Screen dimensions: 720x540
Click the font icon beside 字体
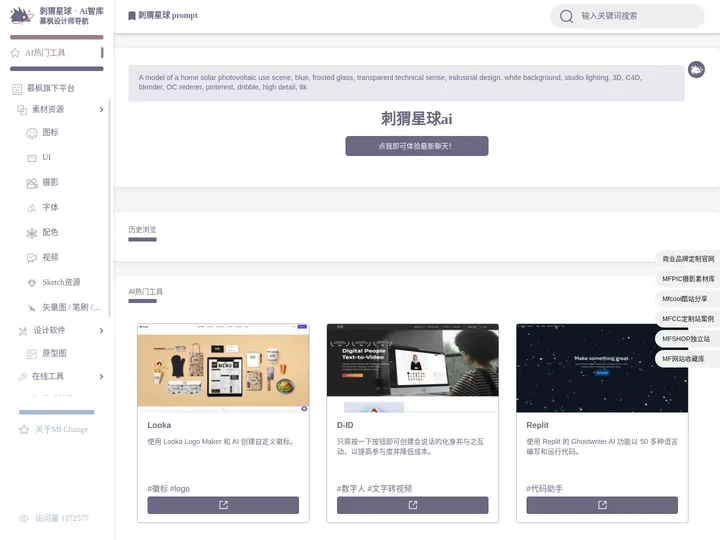tap(32, 208)
